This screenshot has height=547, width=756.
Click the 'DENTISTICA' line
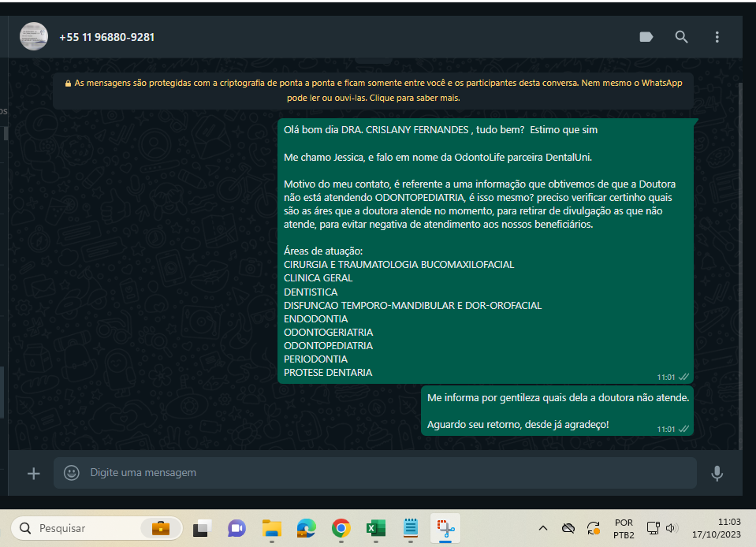pos(311,292)
